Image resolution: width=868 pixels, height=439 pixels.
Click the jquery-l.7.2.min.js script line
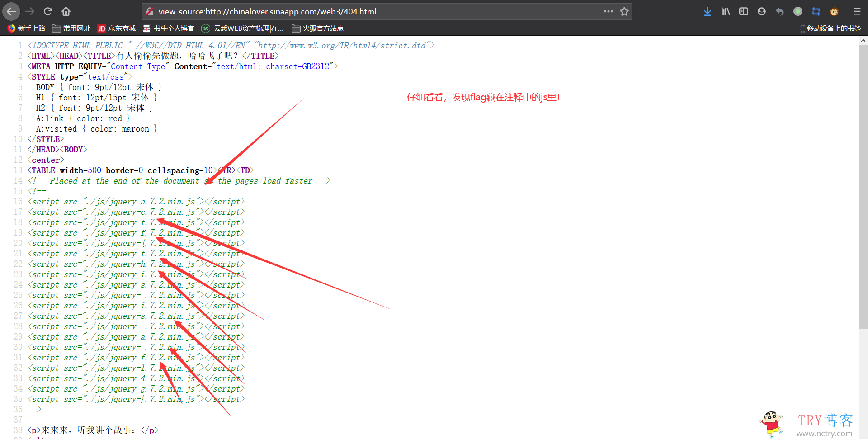pos(136,368)
